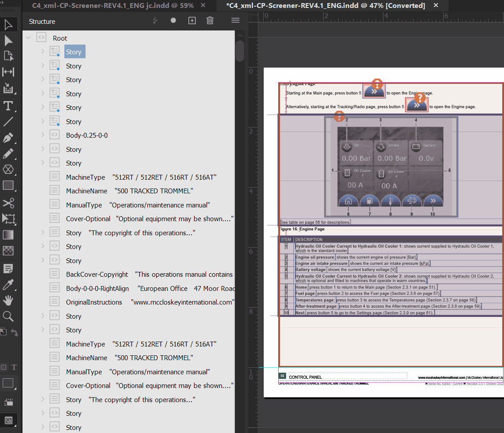The height and width of the screenshot is (433, 504).
Task: Click the view options mode icon
Action: click(8, 403)
